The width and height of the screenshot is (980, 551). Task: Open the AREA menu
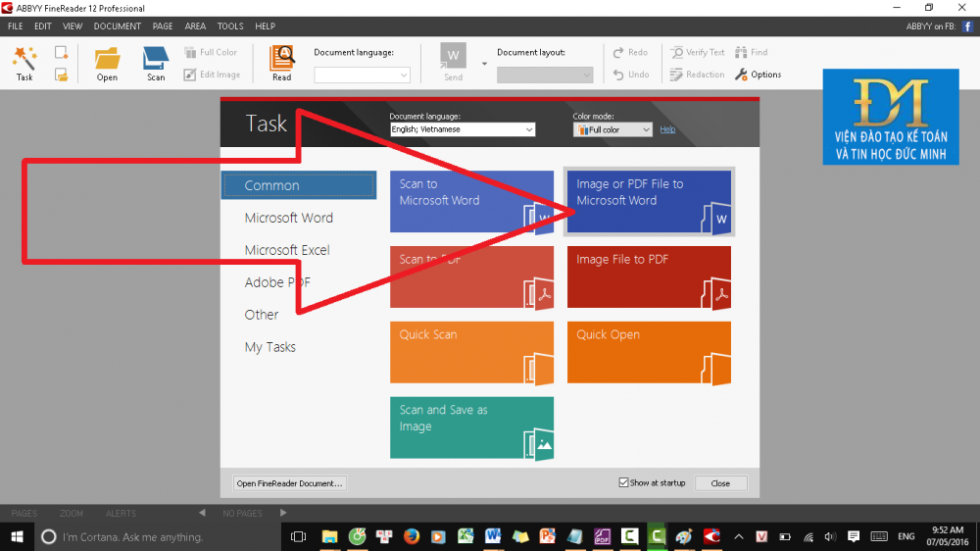coord(195,26)
